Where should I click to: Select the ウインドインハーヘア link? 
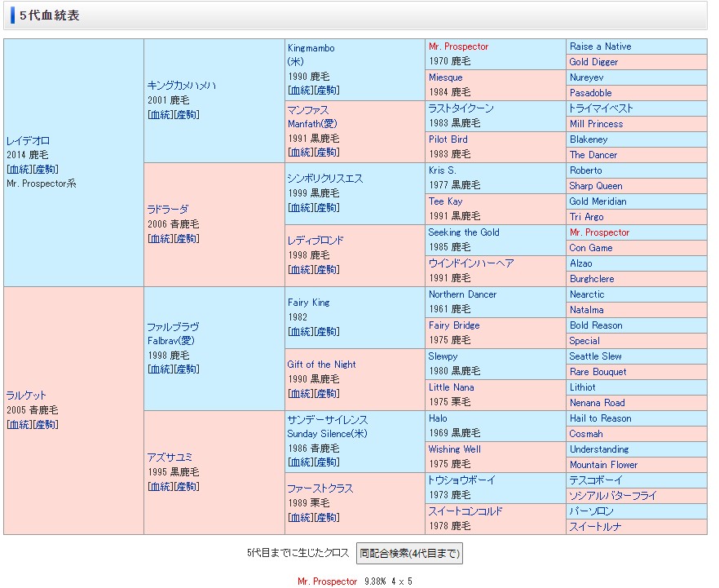471,263
